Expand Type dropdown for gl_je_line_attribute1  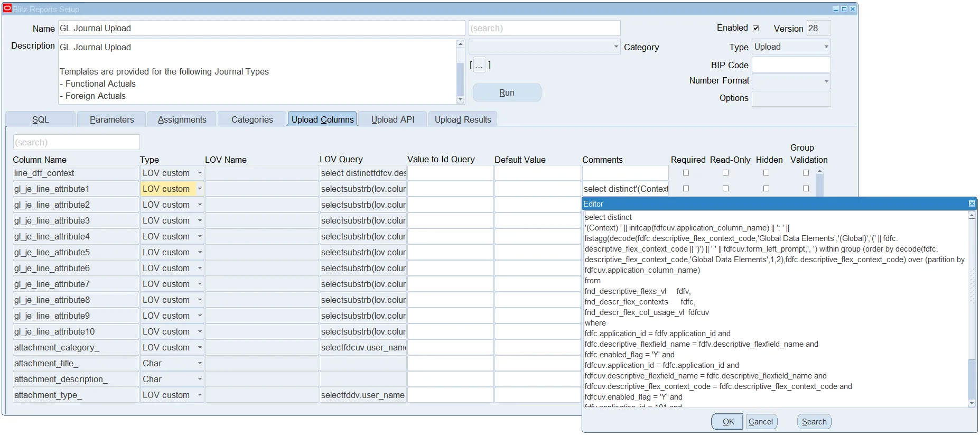200,189
